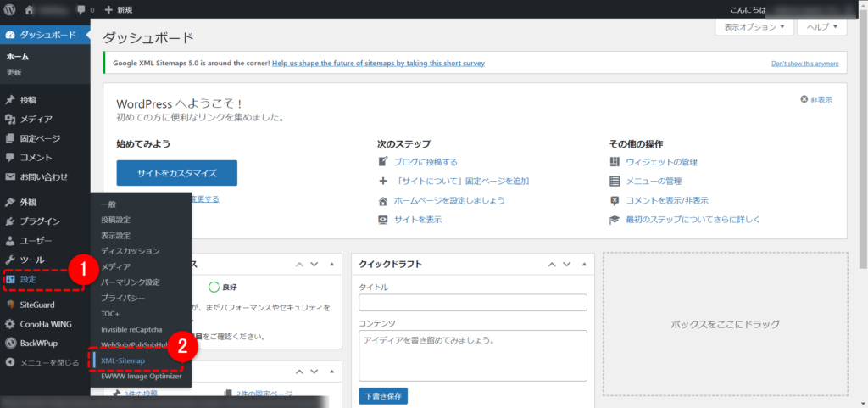
Task: Select EWWW Image Optimizer in flyout
Action: pos(142,376)
